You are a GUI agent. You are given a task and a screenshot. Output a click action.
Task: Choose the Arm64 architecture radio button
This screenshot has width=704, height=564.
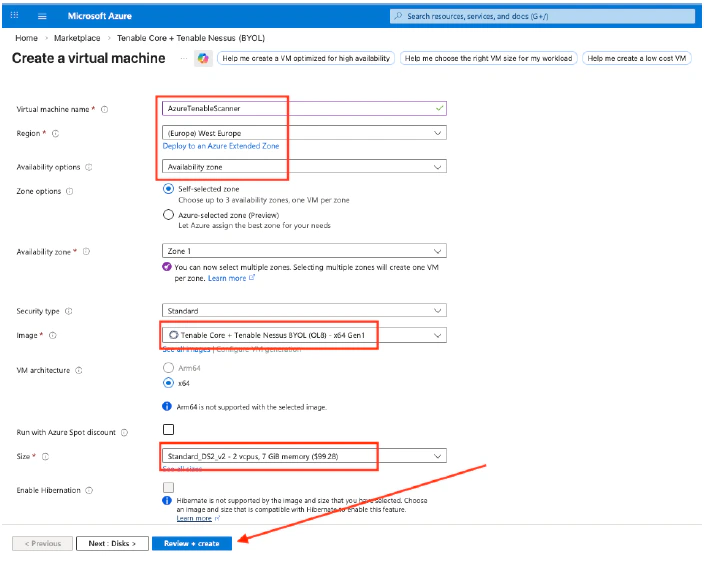pos(168,368)
